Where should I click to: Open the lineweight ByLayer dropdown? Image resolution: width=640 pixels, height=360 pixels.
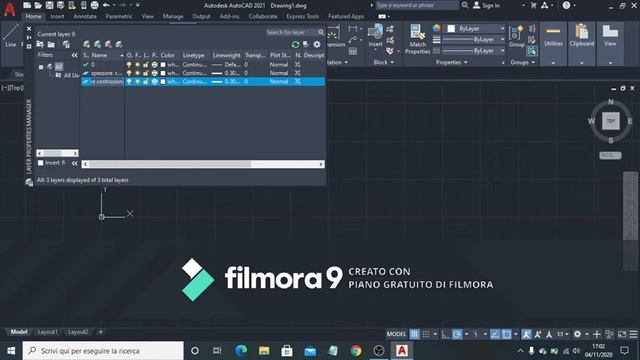[x=474, y=40]
